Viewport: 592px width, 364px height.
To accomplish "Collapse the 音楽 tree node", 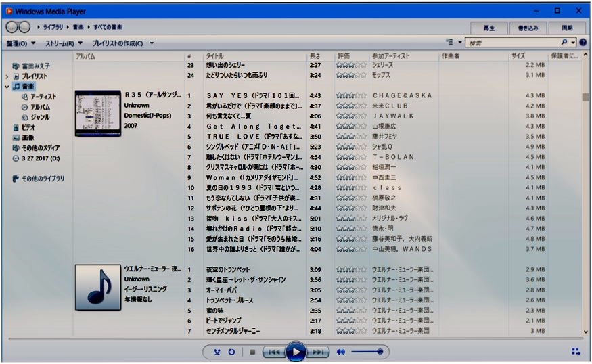I will click(x=7, y=87).
